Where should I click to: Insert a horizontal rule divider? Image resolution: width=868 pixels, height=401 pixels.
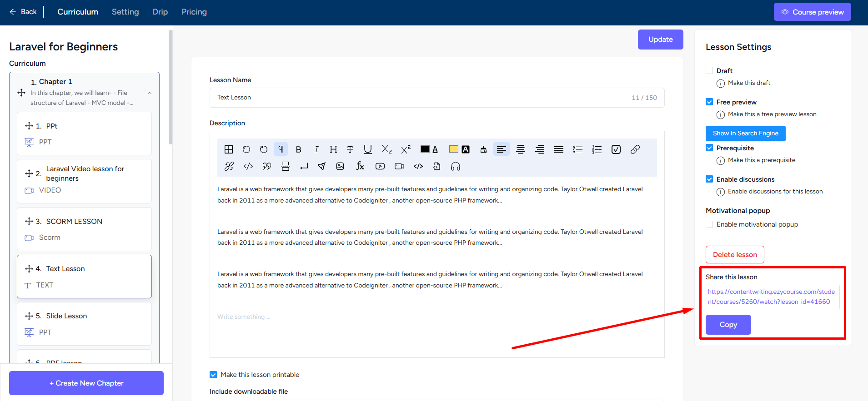[x=286, y=166]
